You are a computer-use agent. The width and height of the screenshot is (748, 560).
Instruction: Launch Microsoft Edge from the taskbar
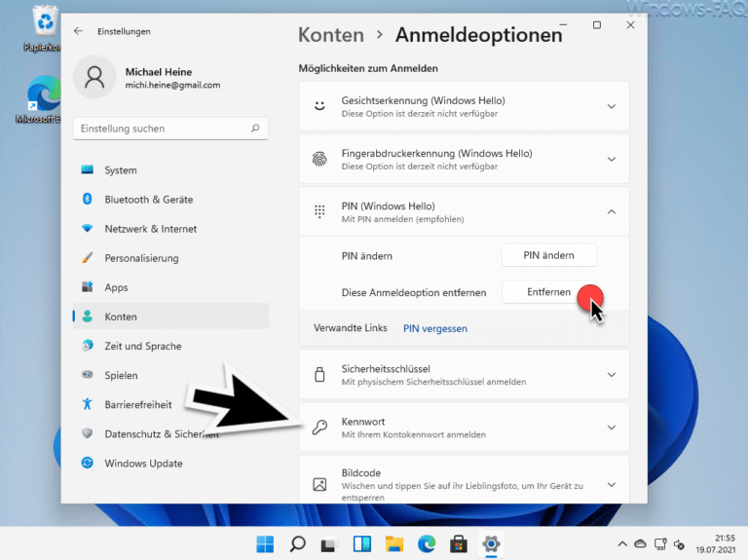[x=427, y=543]
